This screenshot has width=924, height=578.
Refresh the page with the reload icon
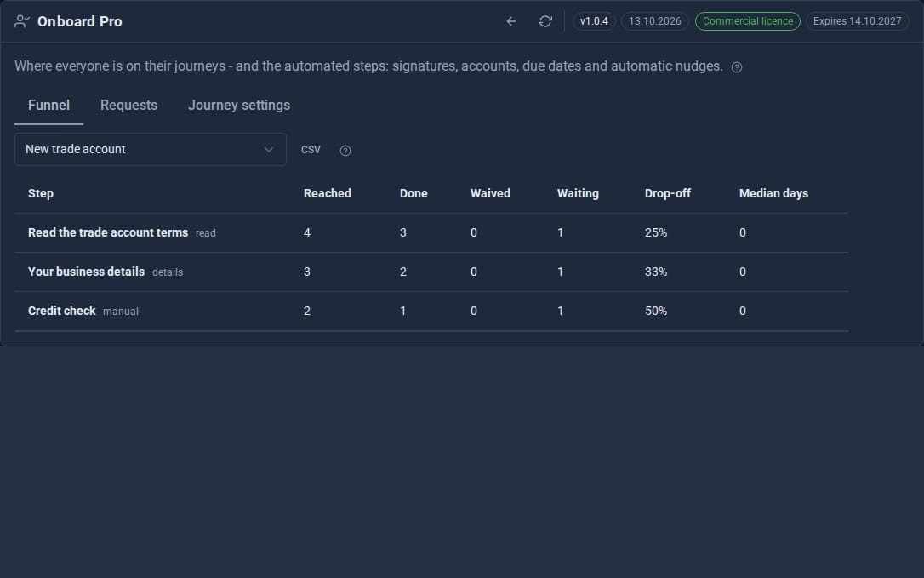click(545, 21)
